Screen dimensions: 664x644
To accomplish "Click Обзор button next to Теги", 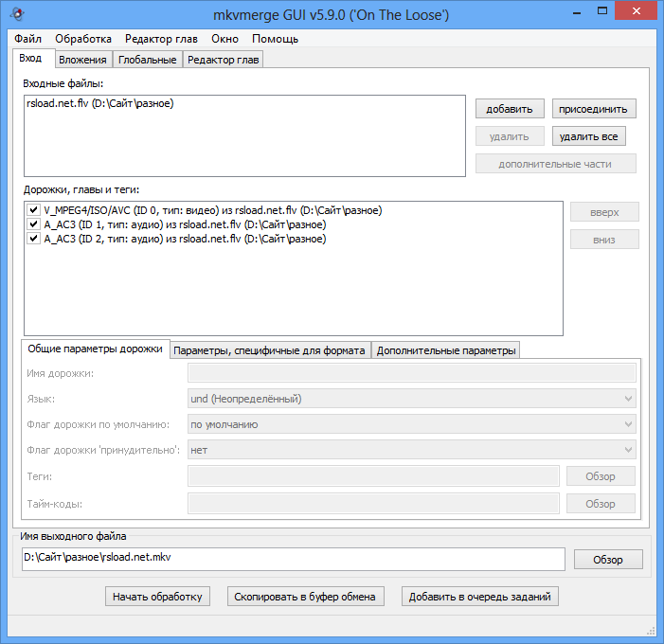I will (x=601, y=476).
